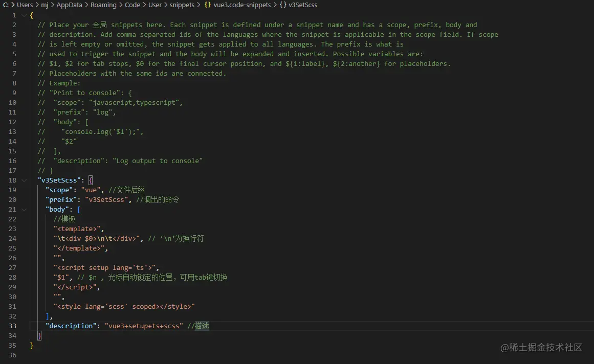Viewport: 594px width, 364px height.
Task: Collapse the body array fold on line 21
Action: [24, 209]
